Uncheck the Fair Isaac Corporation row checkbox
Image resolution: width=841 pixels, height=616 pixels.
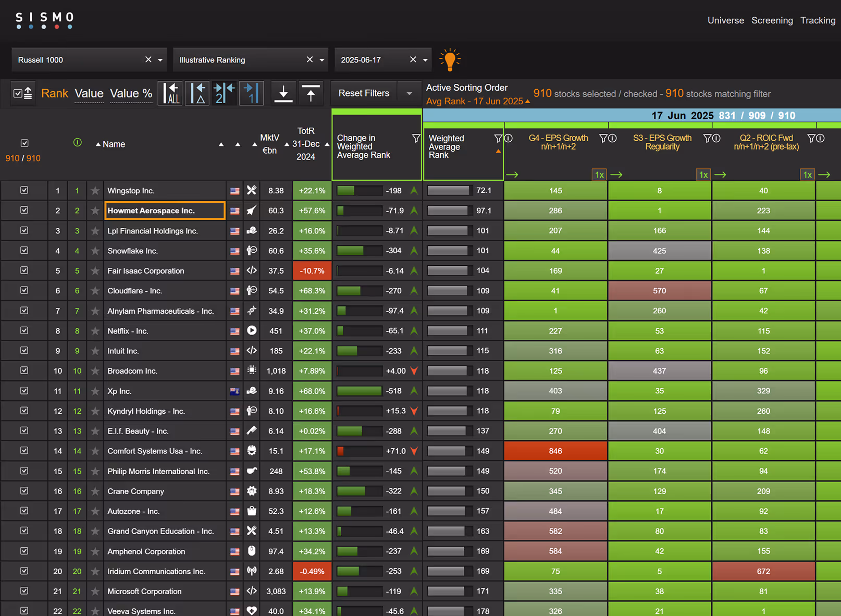(x=24, y=270)
